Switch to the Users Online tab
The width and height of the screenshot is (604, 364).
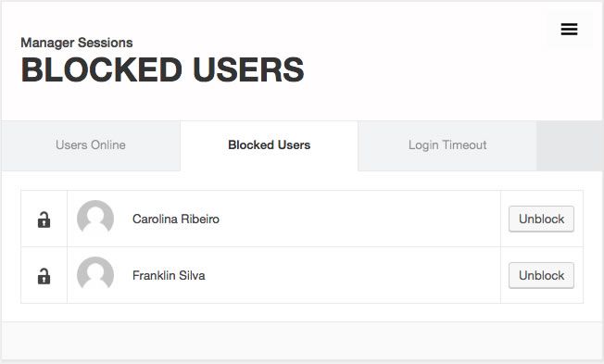[91, 145]
